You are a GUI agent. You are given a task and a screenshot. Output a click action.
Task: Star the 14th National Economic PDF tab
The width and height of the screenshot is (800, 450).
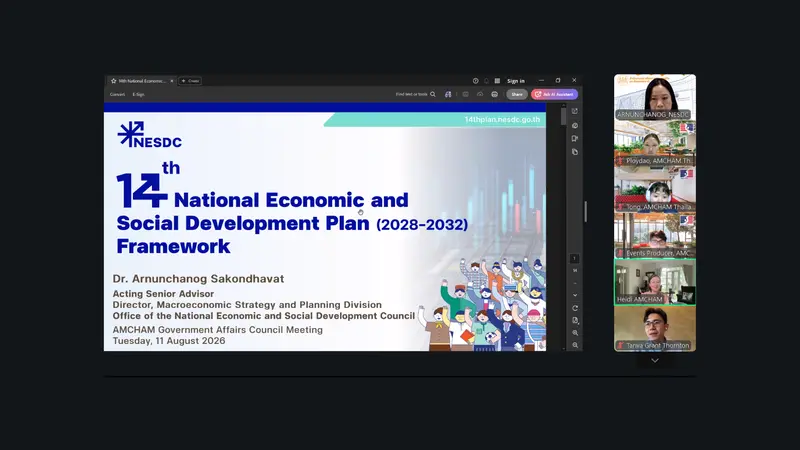point(114,81)
